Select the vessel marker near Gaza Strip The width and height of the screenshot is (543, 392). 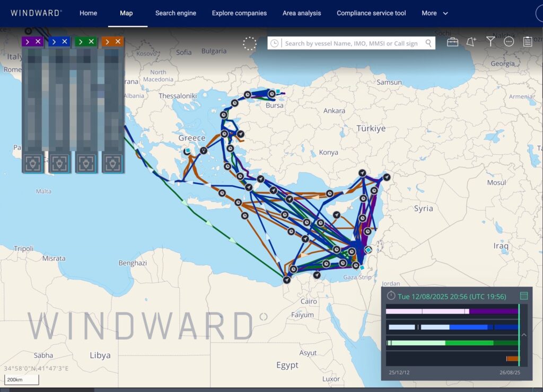coord(356,265)
